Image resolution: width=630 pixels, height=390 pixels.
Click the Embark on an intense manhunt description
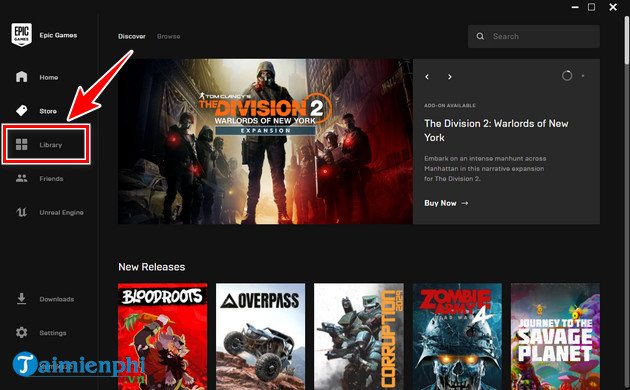click(485, 168)
